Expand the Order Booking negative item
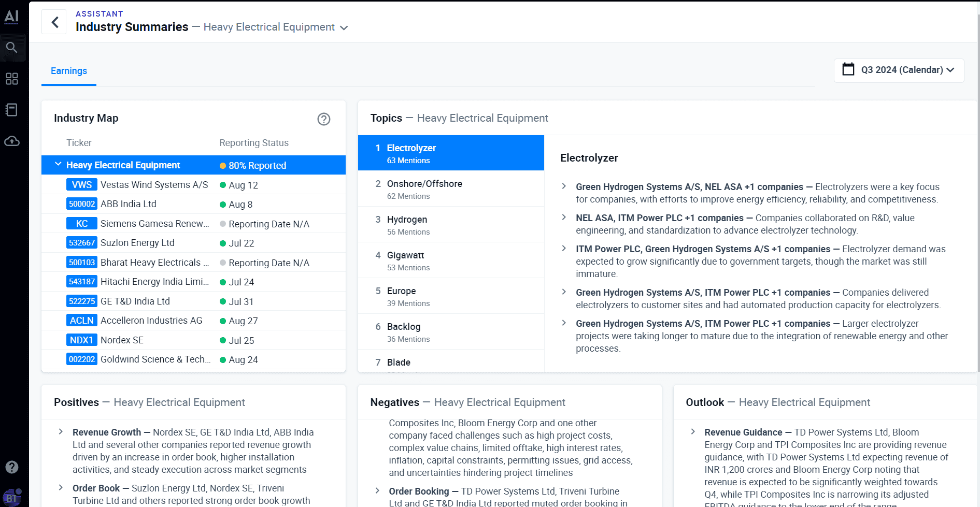This screenshot has width=980, height=507. point(377,491)
